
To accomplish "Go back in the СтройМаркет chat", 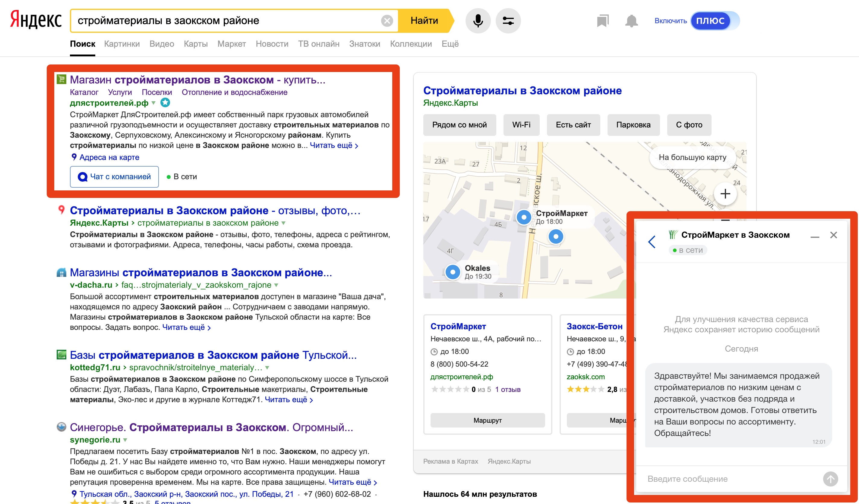I will pos(651,242).
